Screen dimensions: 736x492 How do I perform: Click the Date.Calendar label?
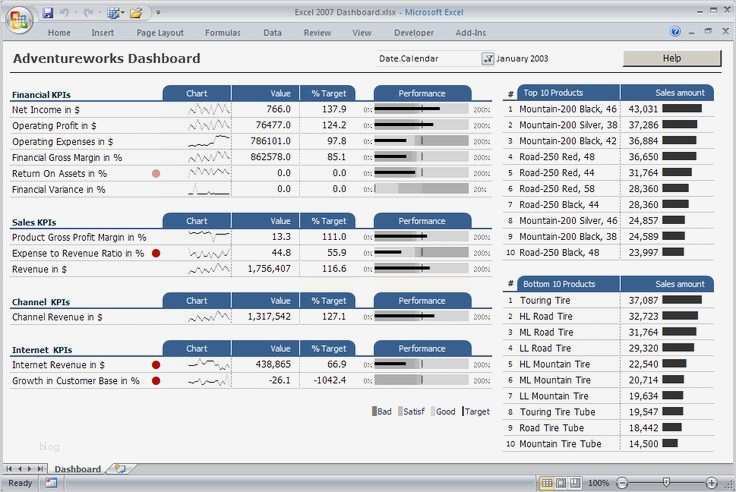(x=408, y=59)
